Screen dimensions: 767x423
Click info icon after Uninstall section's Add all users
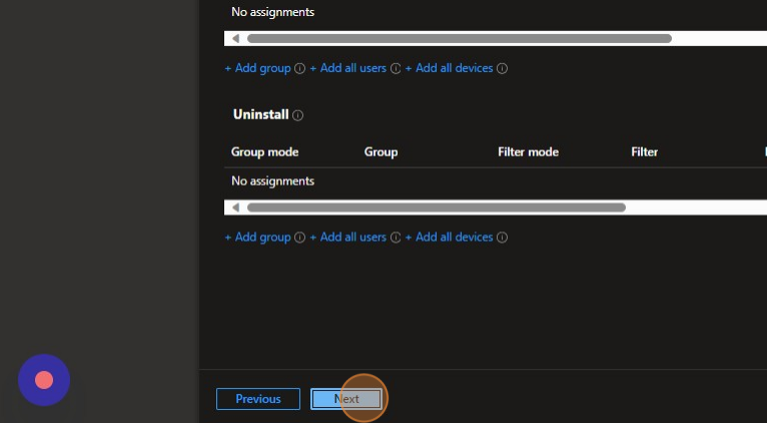pos(395,238)
